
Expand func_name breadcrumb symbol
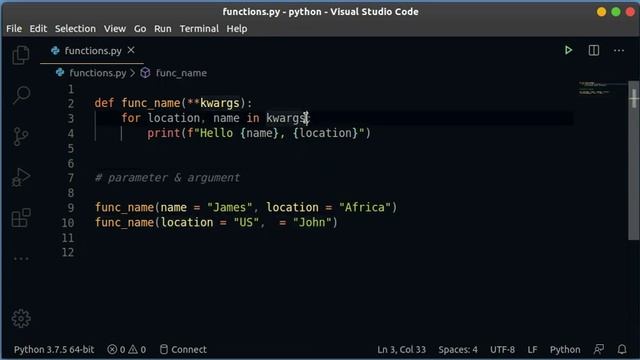[181, 73]
